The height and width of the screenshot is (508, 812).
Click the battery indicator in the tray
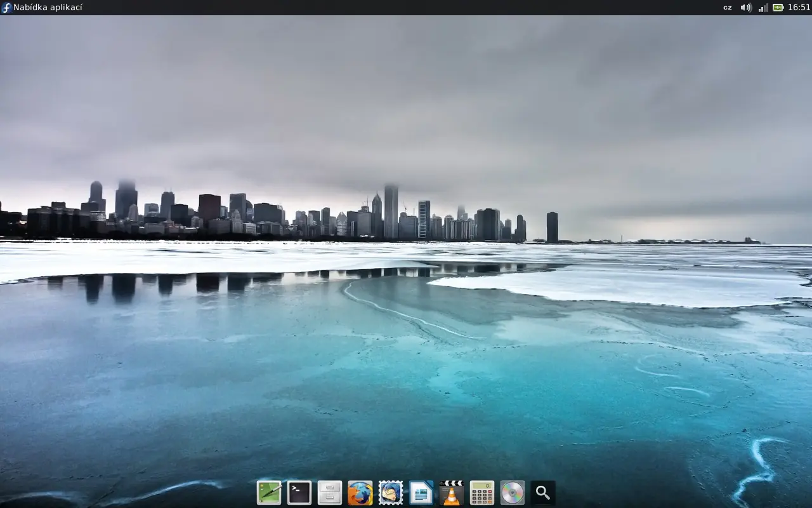(x=778, y=7)
